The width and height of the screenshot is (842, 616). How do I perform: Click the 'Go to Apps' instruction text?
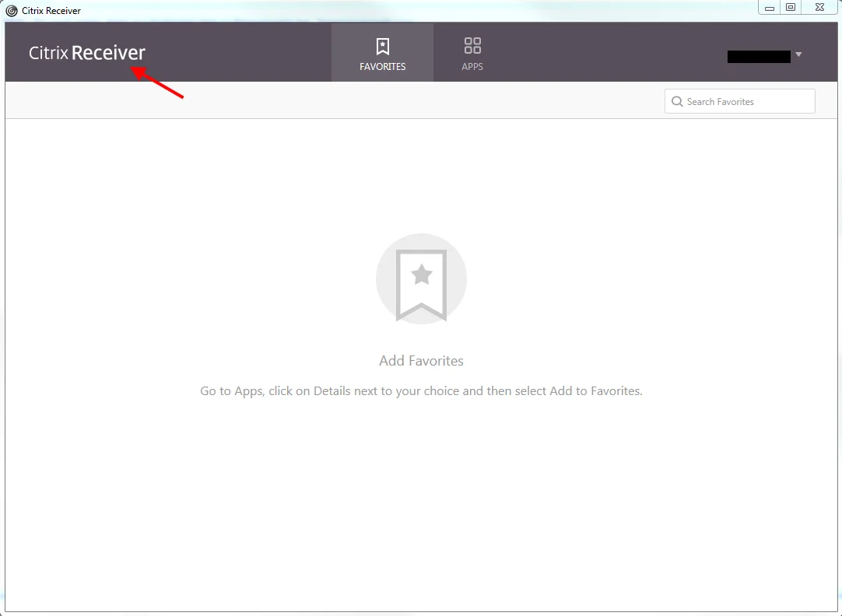(x=421, y=391)
